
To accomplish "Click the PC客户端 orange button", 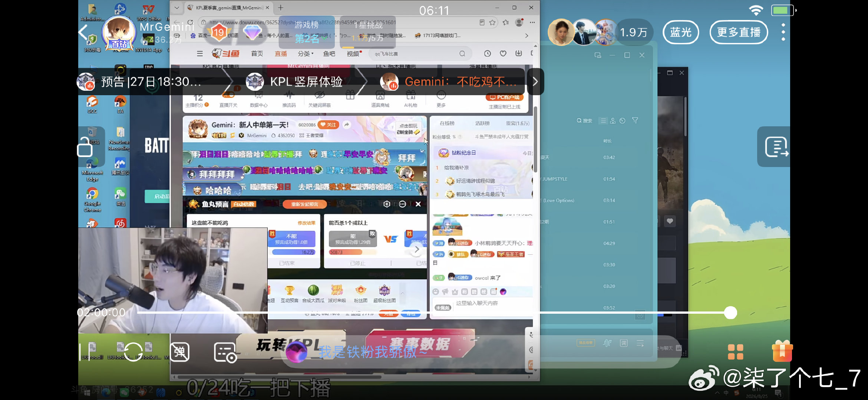I will [x=505, y=97].
